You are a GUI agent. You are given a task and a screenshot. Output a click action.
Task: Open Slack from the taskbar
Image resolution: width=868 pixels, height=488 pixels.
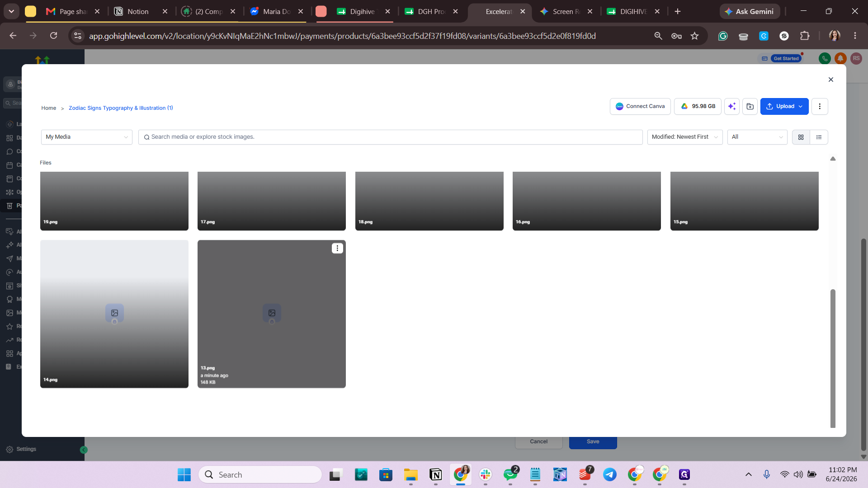click(x=486, y=475)
